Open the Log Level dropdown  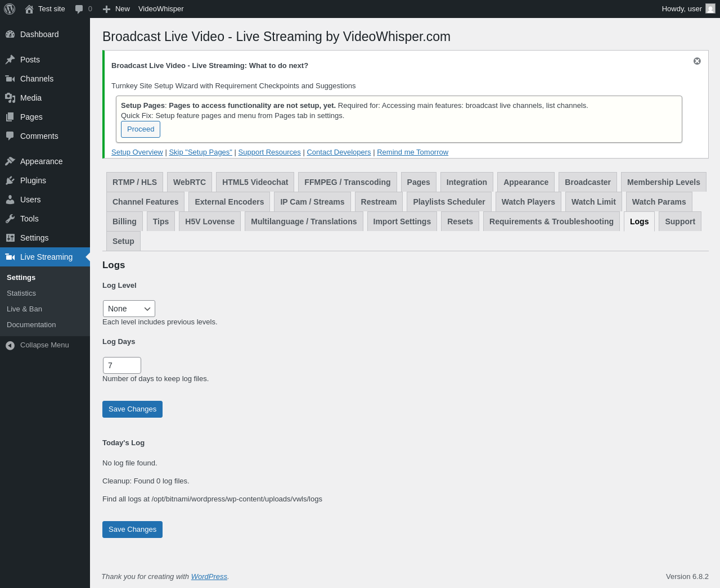click(x=129, y=309)
